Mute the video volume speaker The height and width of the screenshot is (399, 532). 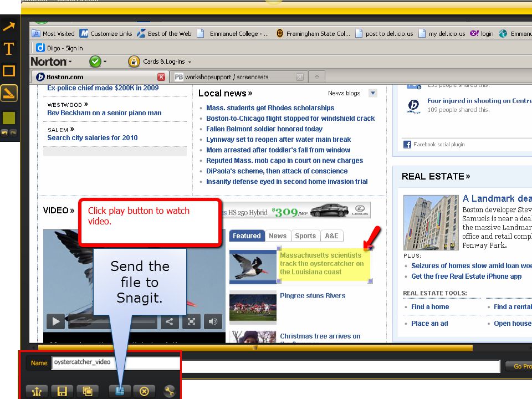point(213,321)
